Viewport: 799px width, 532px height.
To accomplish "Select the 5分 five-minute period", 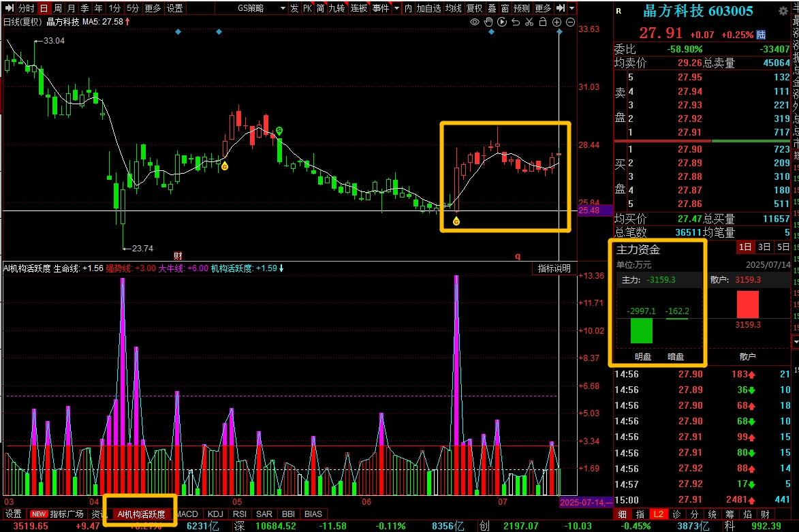I will pyautogui.click(x=133, y=8).
